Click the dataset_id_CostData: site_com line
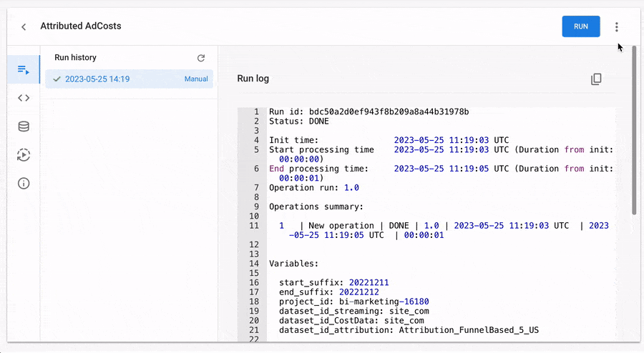The width and height of the screenshot is (644, 353). pos(351,320)
